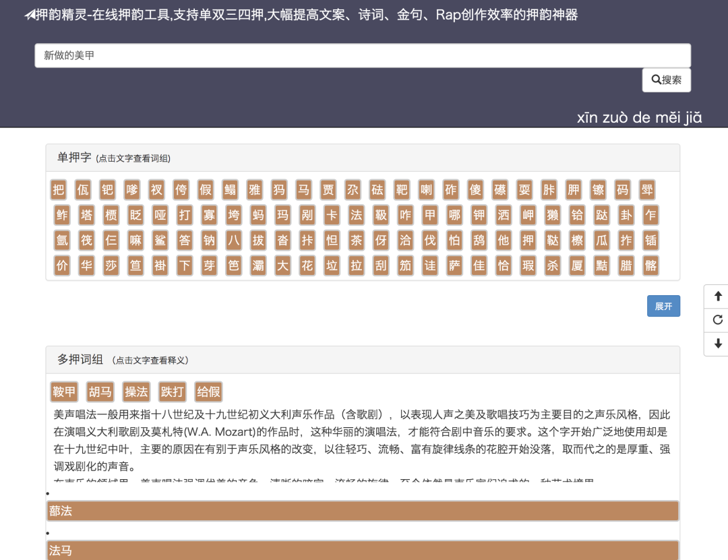Click the scroll-to-bottom arrow icon
This screenshot has width=728, height=560.
coord(717,344)
